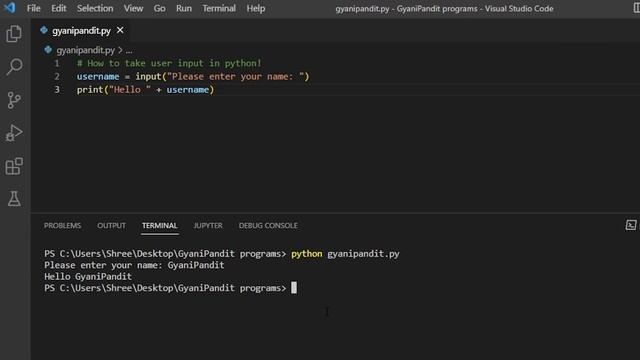The image size is (640, 360).
Task: Open the View menu
Action: 133,8
